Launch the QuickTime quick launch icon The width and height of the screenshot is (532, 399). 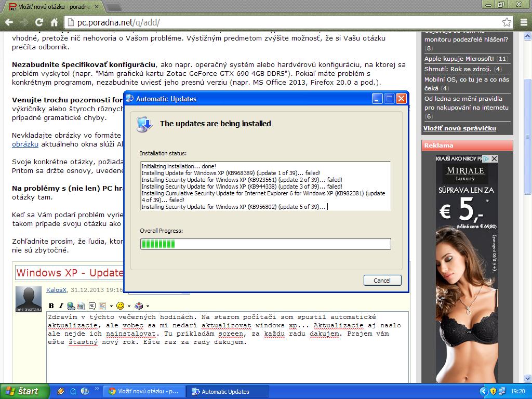point(73,391)
